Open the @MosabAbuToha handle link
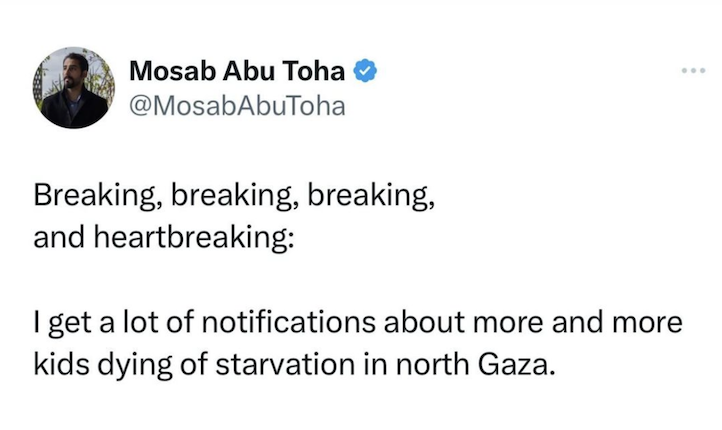Image resolution: width=722 pixels, height=430 pixels. 237,106
